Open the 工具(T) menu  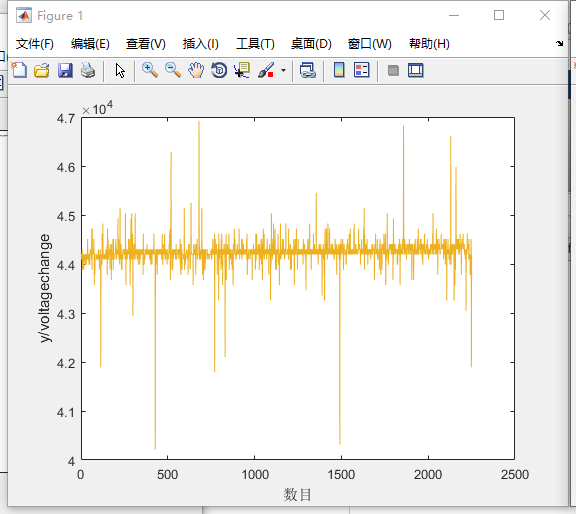255,44
